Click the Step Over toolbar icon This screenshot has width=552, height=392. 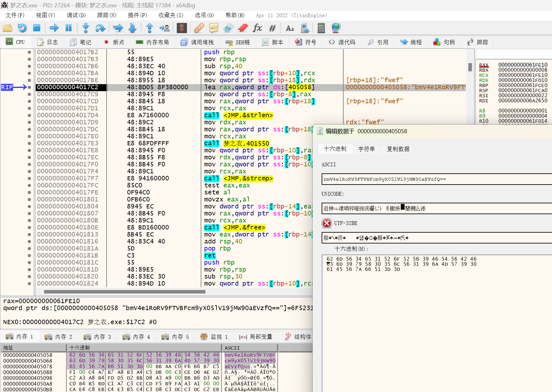[x=100, y=28]
